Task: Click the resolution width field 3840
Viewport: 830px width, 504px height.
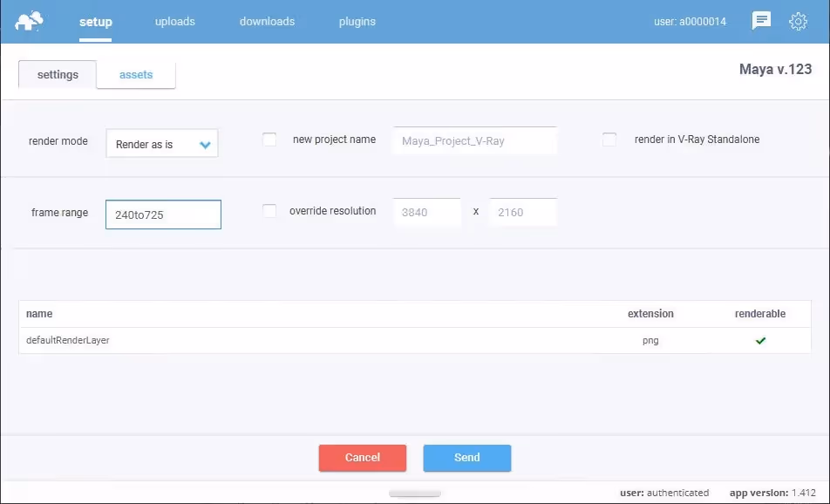Action: [427, 212]
